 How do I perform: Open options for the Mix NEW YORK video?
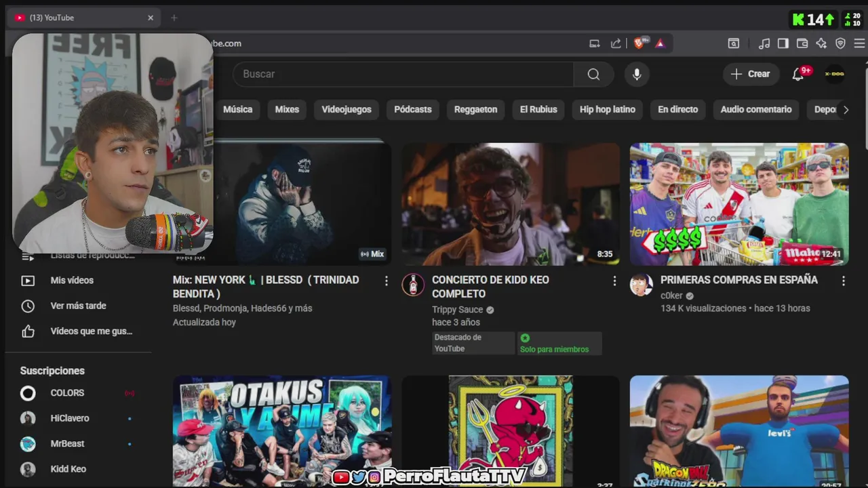click(x=387, y=281)
